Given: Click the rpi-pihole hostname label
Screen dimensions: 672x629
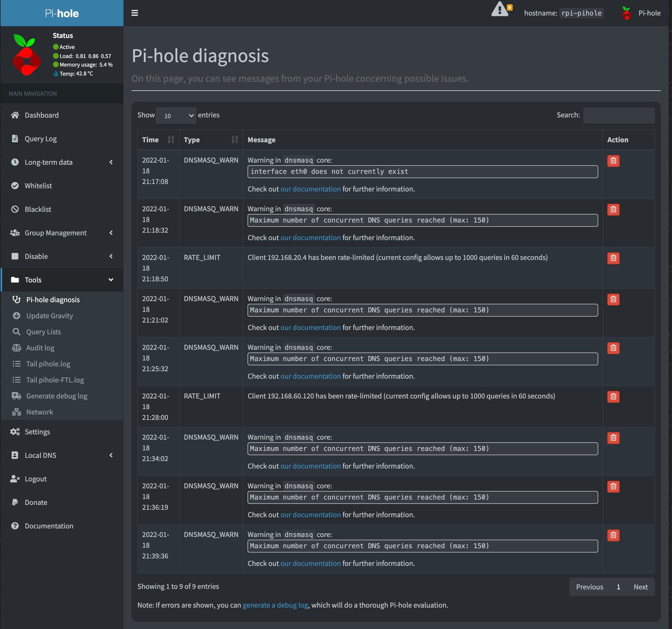Looking at the screenshot, I should [581, 13].
